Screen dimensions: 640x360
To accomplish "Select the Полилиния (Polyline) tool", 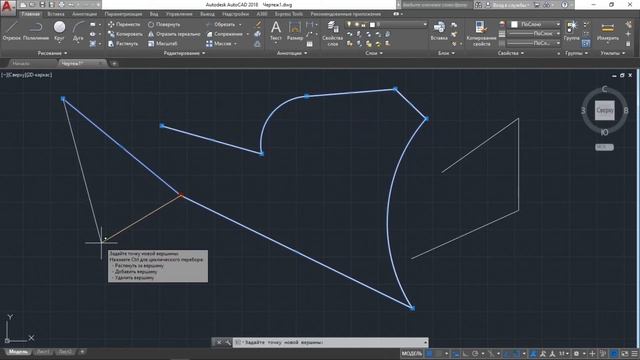I will [36, 31].
